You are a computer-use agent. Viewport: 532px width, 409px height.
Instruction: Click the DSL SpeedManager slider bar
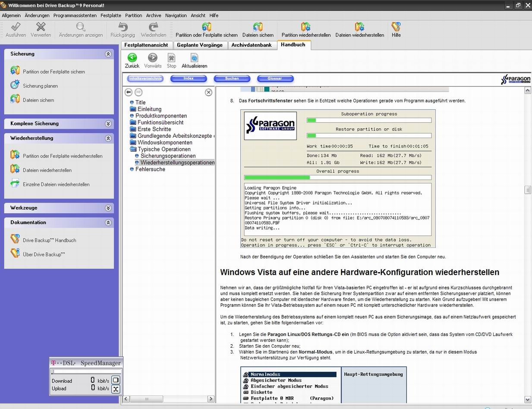85,371
